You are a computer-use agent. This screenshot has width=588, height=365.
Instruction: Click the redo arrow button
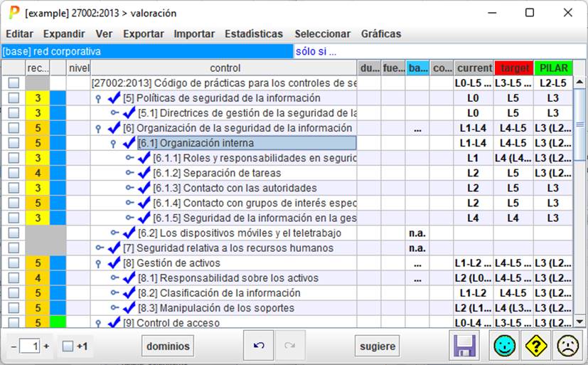[290, 345]
